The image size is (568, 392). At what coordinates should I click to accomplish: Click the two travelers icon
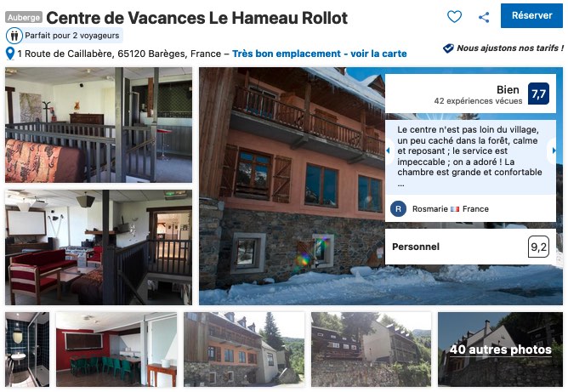coord(14,36)
